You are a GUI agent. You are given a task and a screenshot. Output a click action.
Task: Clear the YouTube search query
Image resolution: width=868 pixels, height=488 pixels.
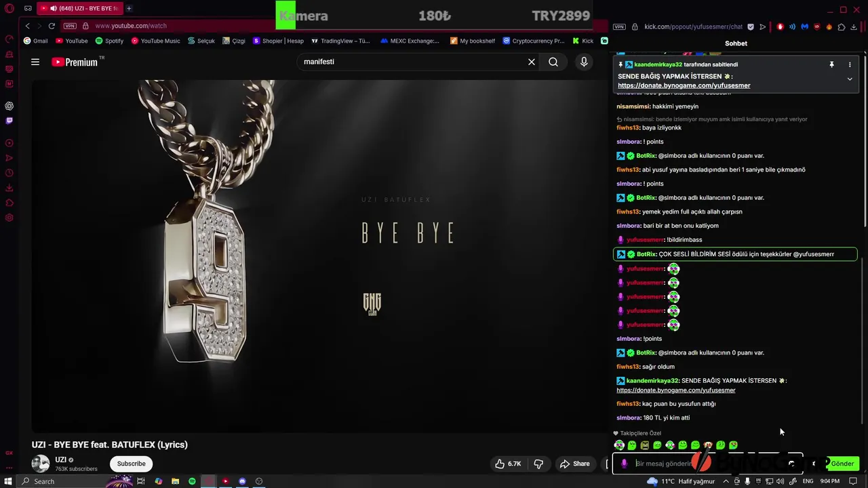pyautogui.click(x=532, y=62)
